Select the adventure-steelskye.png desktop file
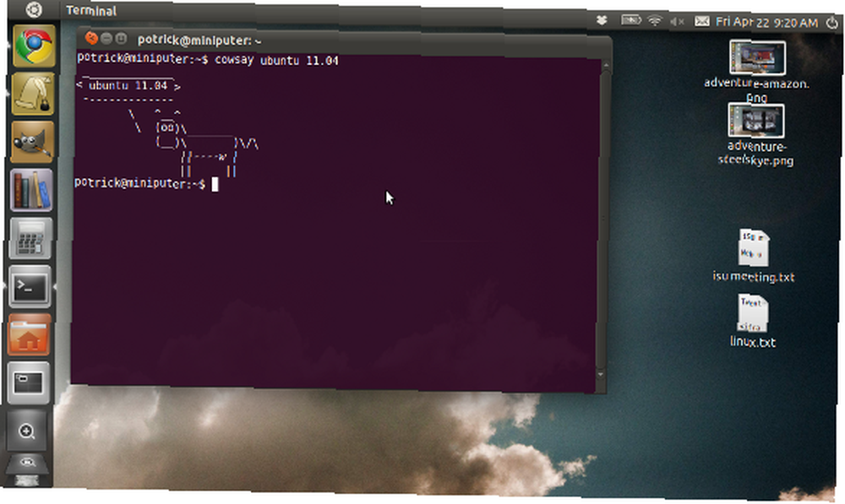The width and height of the screenshot is (845, 504). click(x=755, y=134)
